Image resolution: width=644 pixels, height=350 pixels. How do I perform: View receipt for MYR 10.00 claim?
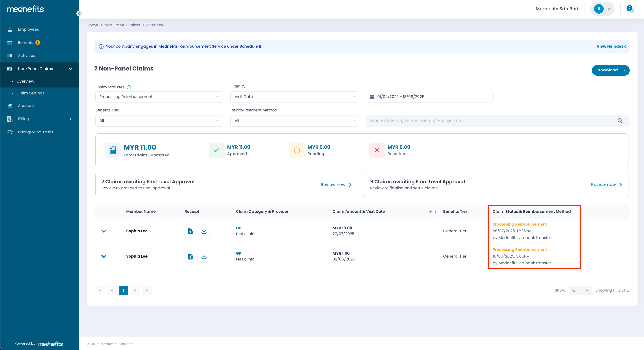[x=190, y=231]
